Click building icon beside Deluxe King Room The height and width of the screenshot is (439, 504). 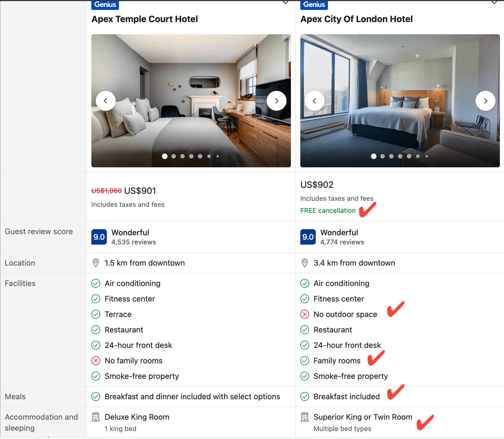tap(96, 417)
